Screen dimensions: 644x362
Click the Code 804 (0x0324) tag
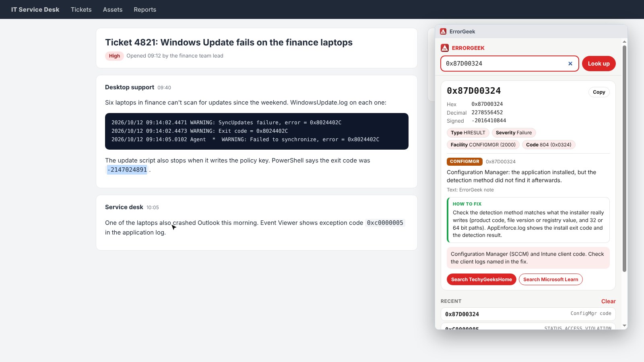549,145
